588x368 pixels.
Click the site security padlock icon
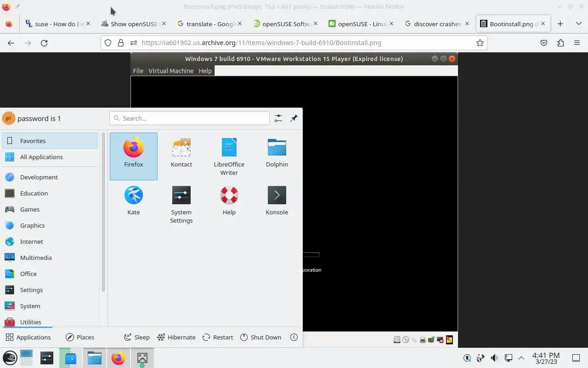[x=121, y=43]
